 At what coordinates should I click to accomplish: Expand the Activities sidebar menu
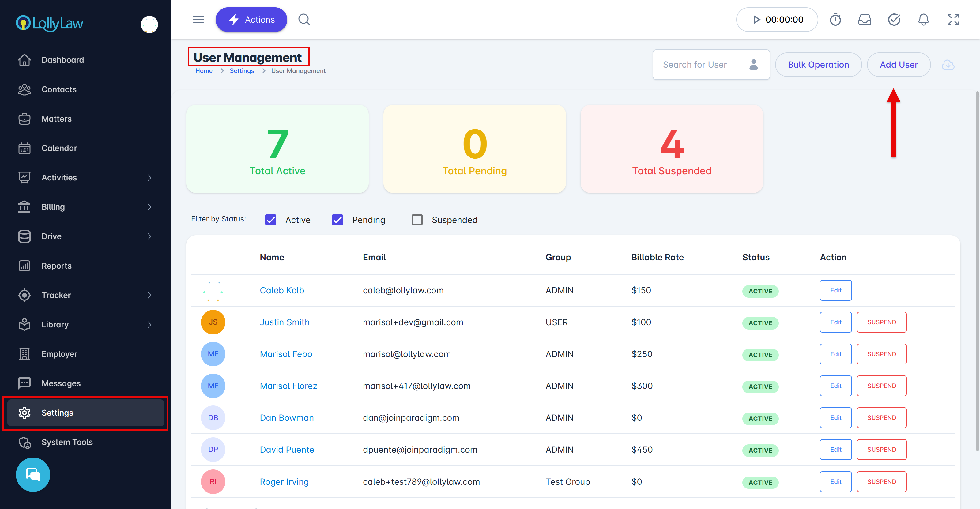(x=149, y=178)
